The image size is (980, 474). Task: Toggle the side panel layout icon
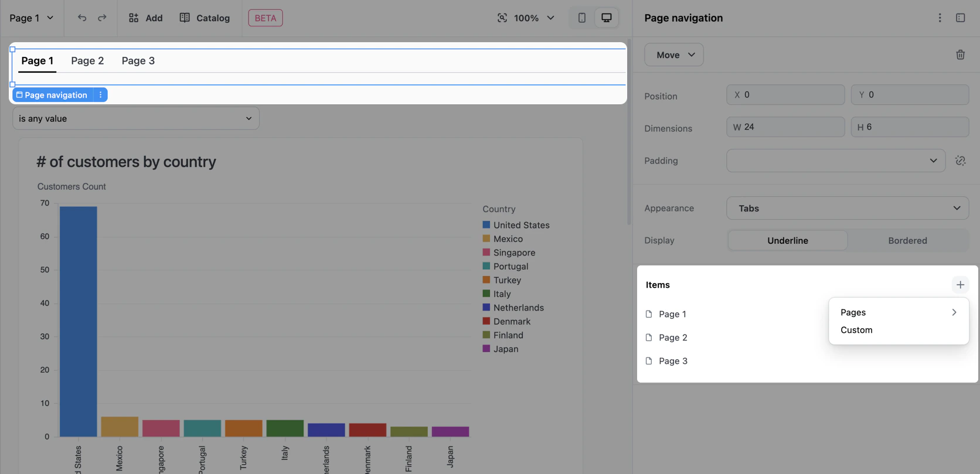click(x=960, y=18)
